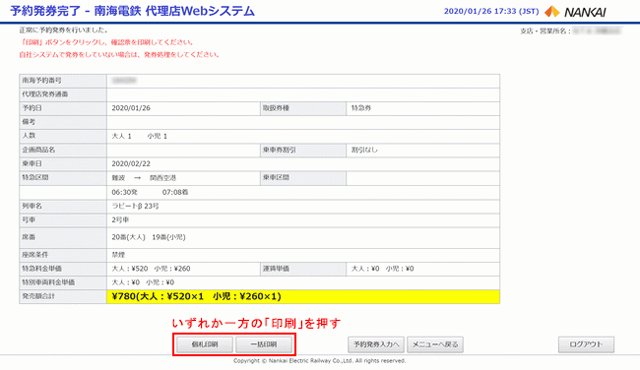Click the 乗車券割引 label cell

coord(303,150)
